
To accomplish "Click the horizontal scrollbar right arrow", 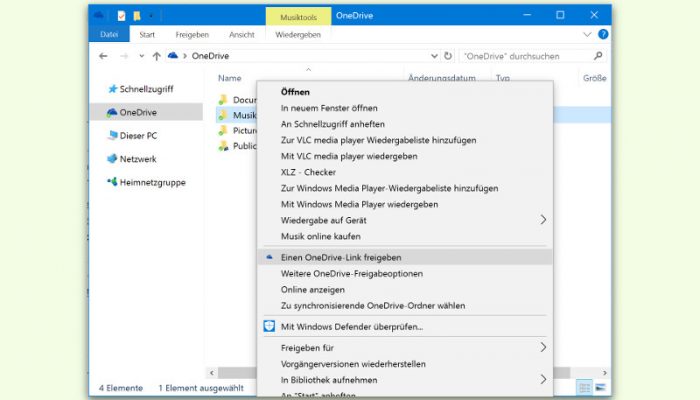I will click(x=604, y=373).
